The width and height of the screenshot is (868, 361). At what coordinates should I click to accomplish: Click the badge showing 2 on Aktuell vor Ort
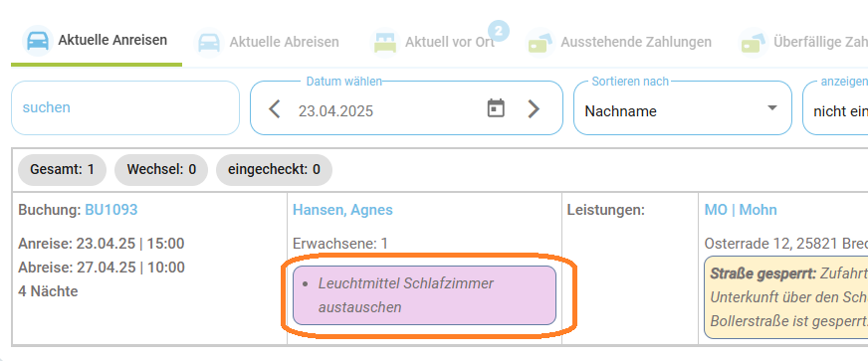pos(499,31)
